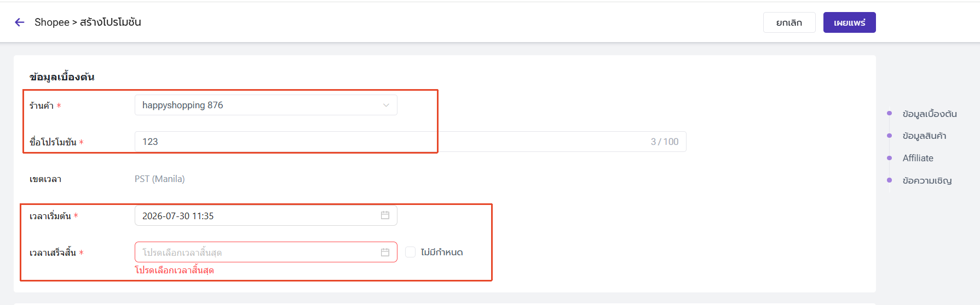Screen dimensions: 980x305
Task: Open the start time 2026-07-30 11:35 picker
Action: pyautogui.click(x=266, y=215)
